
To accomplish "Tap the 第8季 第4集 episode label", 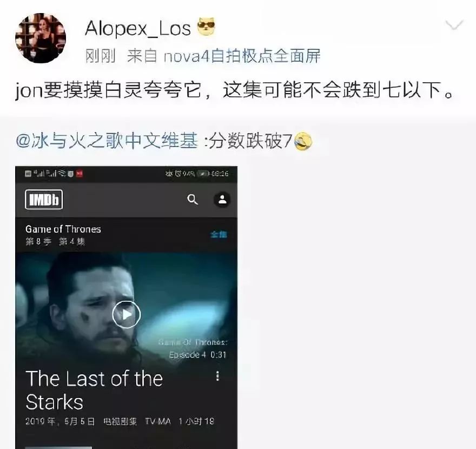I will point(55,242).
